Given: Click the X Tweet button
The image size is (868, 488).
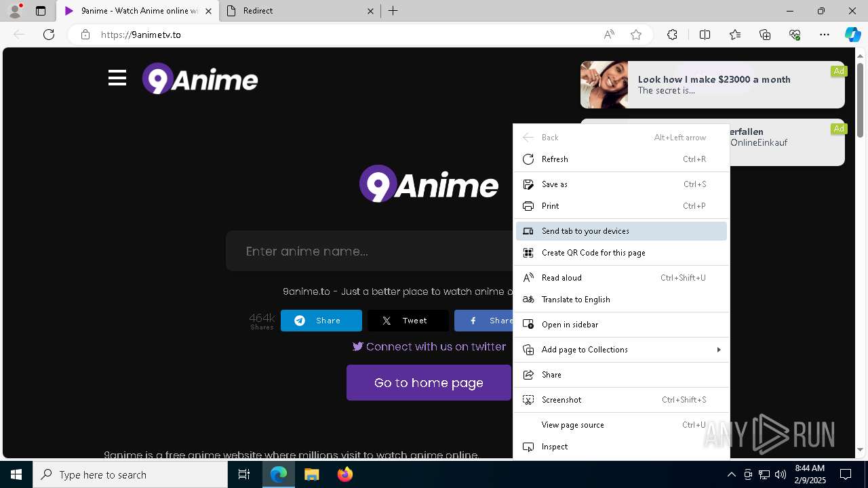Looking at the screenshot, I should coord(408,321).
